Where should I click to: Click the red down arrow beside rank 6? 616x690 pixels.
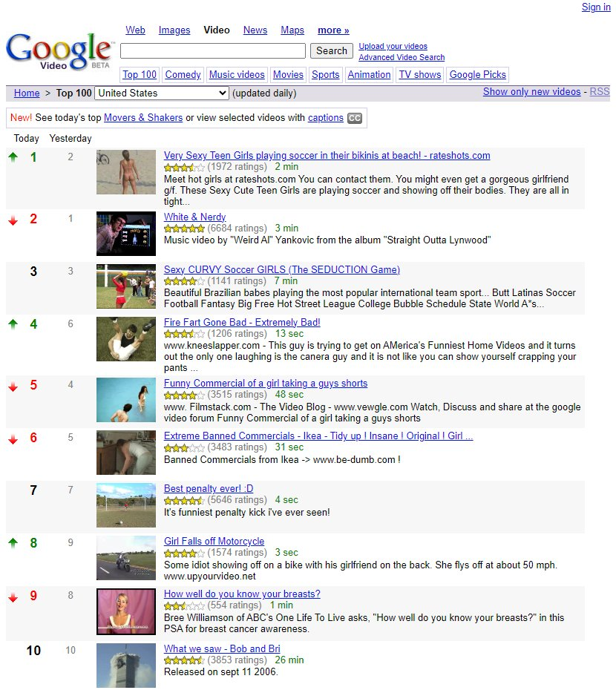(x=13, y=439)
